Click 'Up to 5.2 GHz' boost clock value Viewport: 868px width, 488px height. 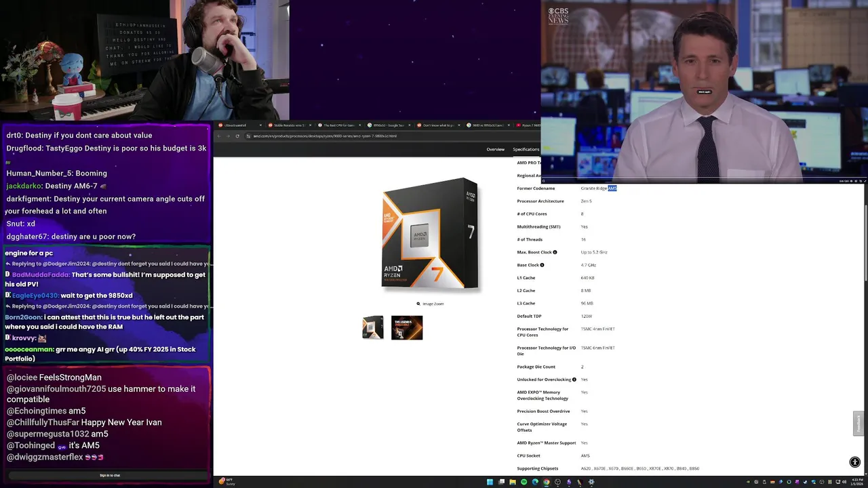pos(594,252)
